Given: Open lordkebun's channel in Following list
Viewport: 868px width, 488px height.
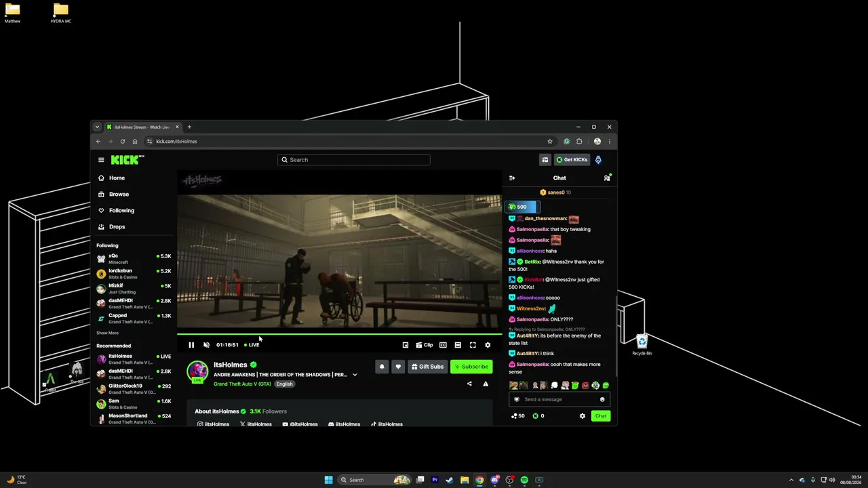Looking at the screenshot, I should coord(134,273).
